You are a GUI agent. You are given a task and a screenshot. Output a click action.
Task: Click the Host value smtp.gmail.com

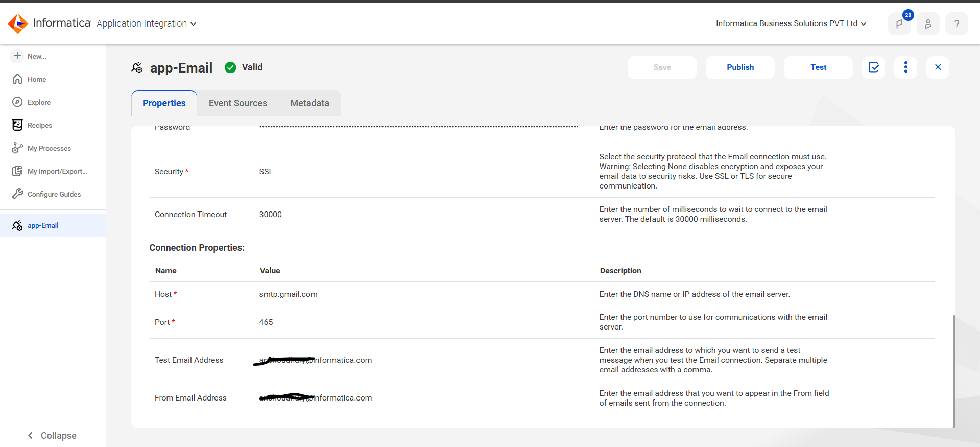[x=288, y=294]
